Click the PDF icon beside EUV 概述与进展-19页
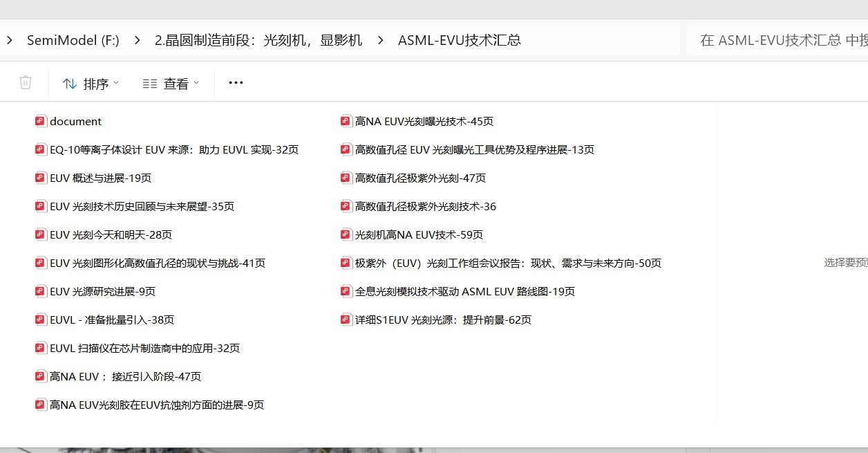 (x=40, y=178)
